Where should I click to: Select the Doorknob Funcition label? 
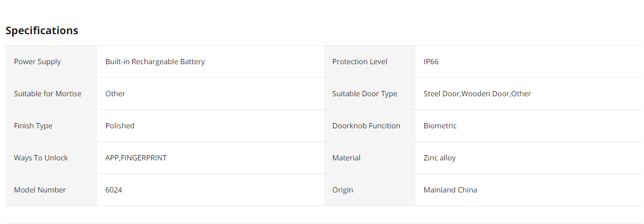366,126
